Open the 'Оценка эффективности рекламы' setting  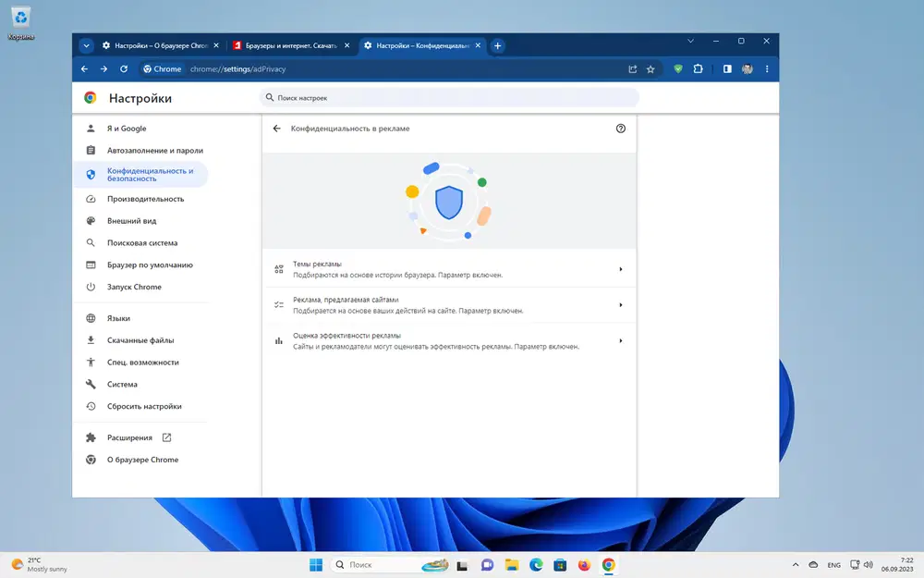click(x=449, y=341)
